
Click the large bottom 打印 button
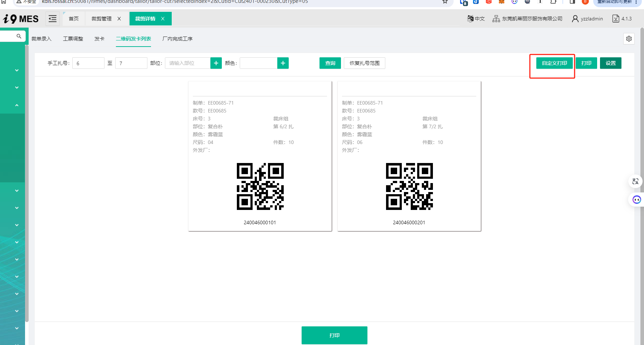click(x=335, y=335)
